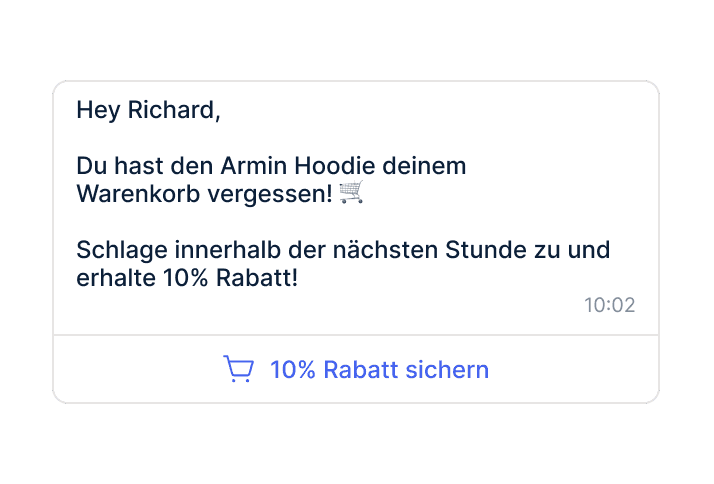Click the '10% Rabatt sichern' link text
This screenshot has height=484, width=714.
coord(379,369)
